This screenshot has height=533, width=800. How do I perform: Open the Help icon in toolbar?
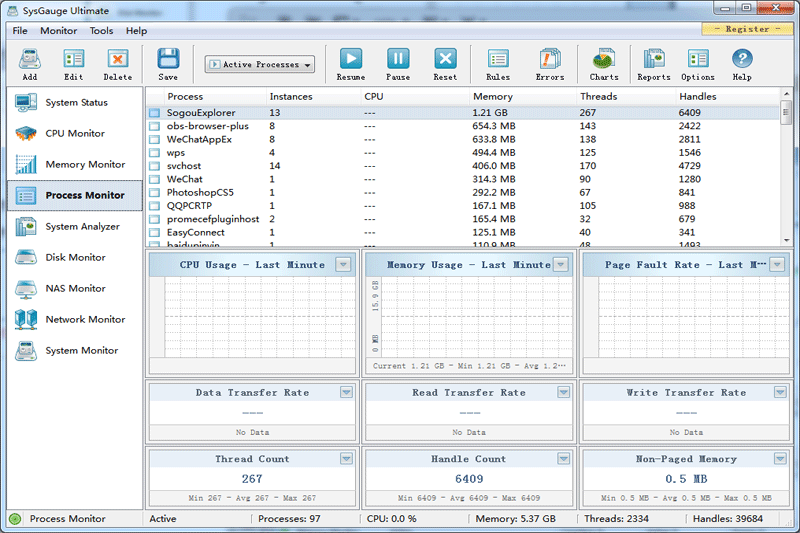[x=742, y=64]
